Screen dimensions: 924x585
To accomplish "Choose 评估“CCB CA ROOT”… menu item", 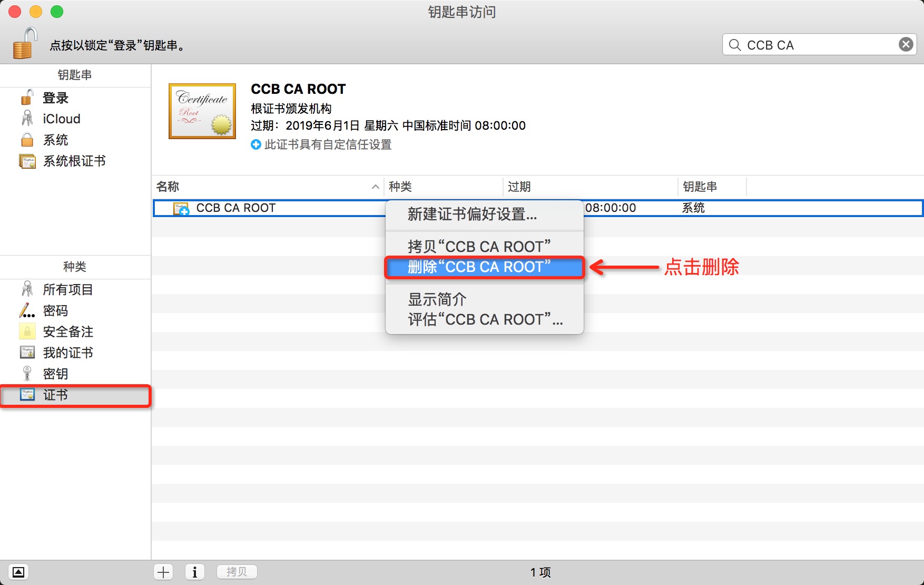I will tap(485, 319).
